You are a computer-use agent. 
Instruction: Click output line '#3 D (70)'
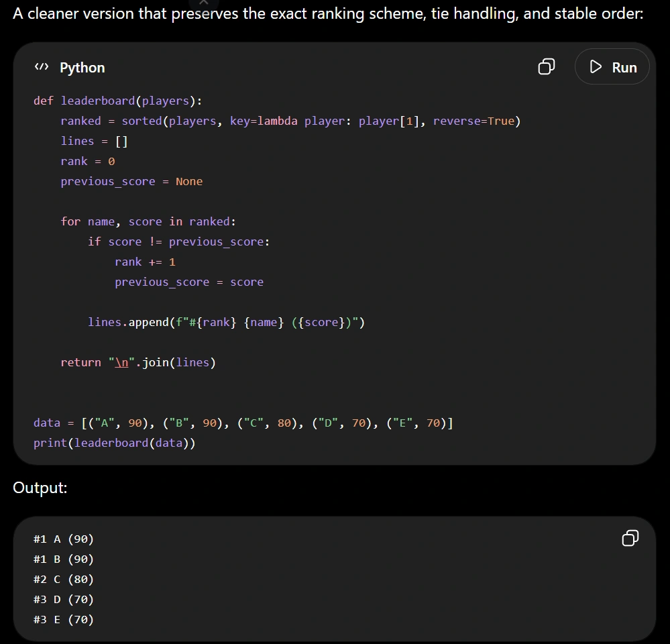[64, 600]
